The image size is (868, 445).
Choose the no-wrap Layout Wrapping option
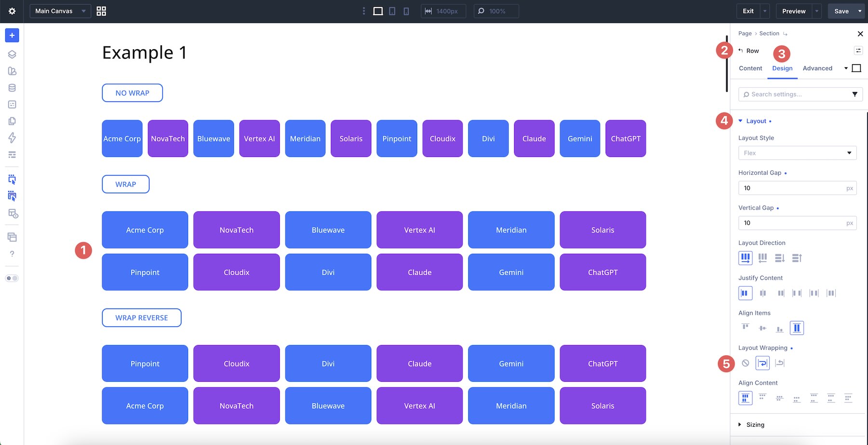pos(746,363)
